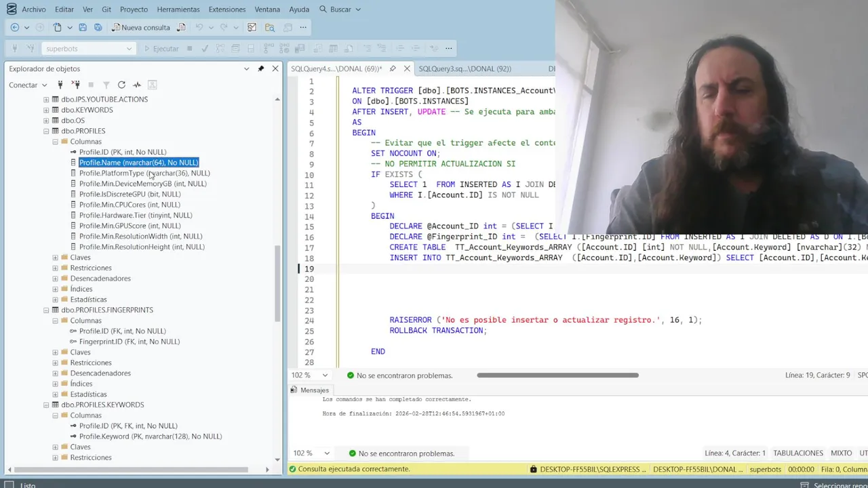
Task: Select Fingerprint.ID column in tree
Action: point(130,342)
